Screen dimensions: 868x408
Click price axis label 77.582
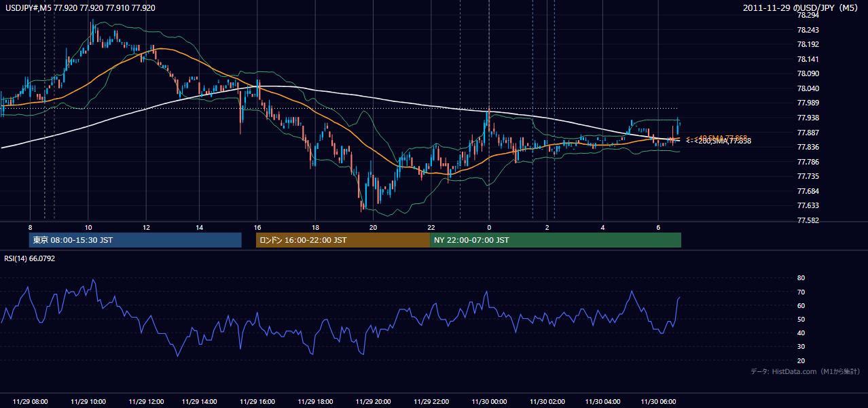(x=808, y=220)
